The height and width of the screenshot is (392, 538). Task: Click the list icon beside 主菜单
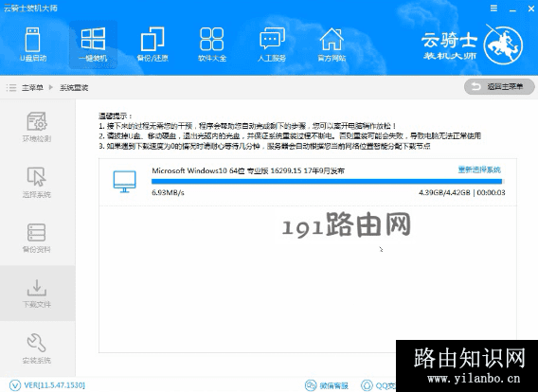[x=11, y=88]
